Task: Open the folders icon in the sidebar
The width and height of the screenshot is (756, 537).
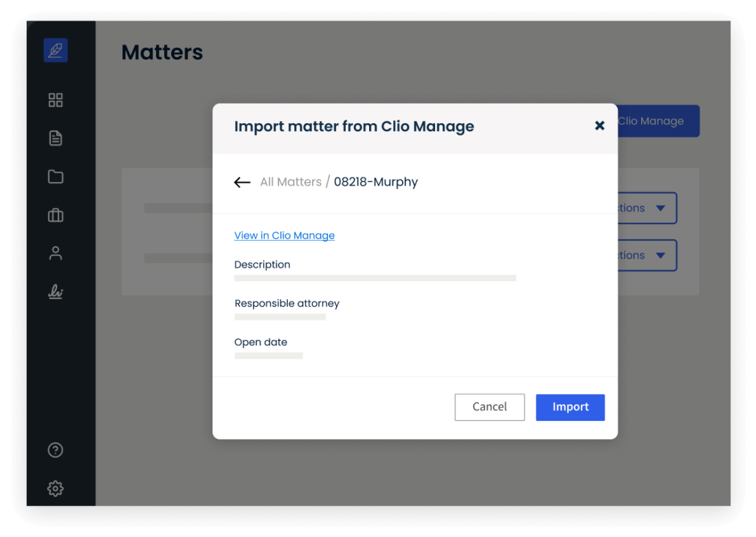Action: coord(55,176)
